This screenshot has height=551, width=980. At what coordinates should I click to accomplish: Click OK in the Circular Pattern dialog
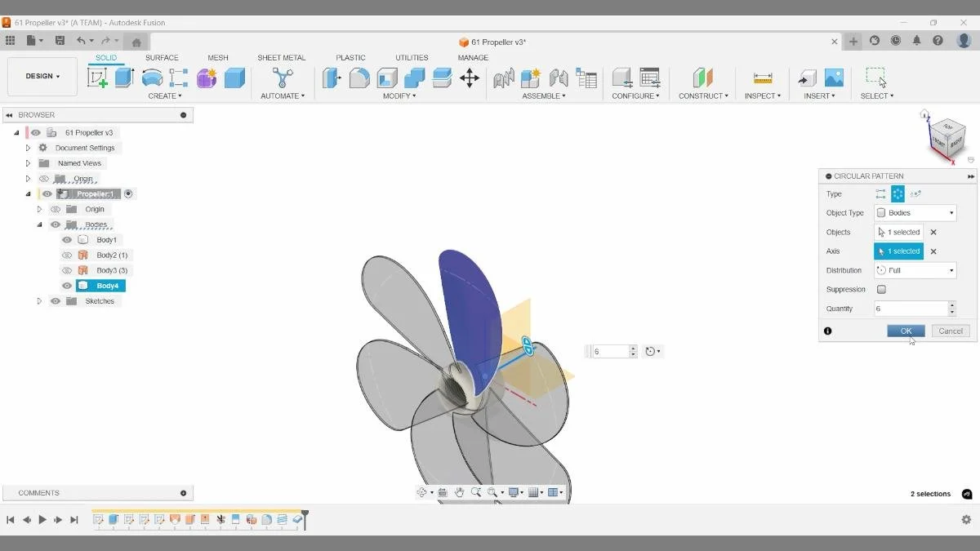(x=905, y=331)
